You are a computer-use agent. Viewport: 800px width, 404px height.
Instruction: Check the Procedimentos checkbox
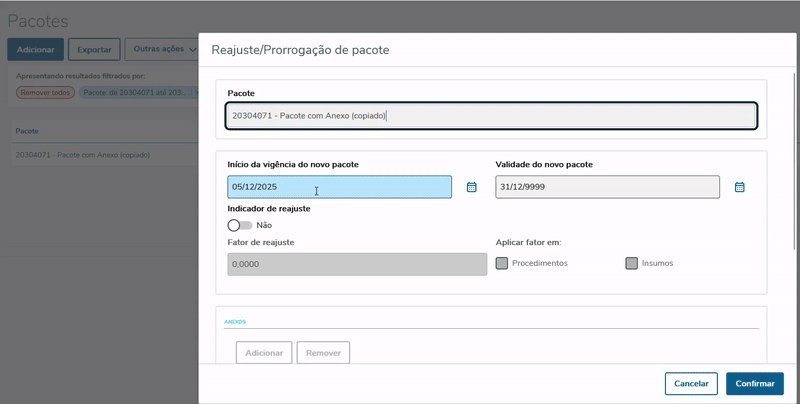(x=502, y=263)
